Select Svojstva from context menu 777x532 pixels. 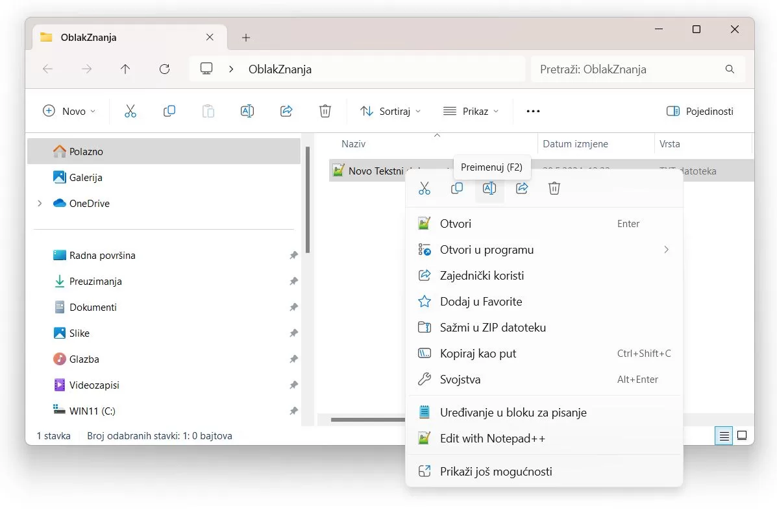click(460, 380)
